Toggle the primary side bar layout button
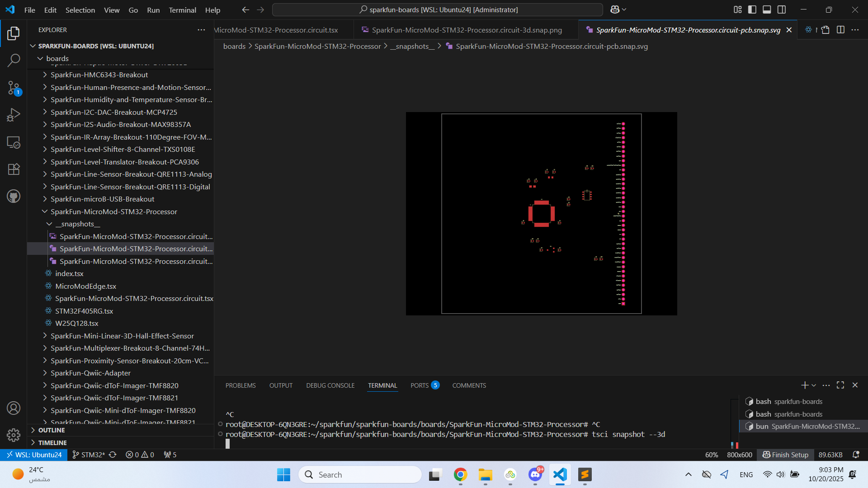Image resolution: width=868 pixels, height=488 pixels. [752, 9]
